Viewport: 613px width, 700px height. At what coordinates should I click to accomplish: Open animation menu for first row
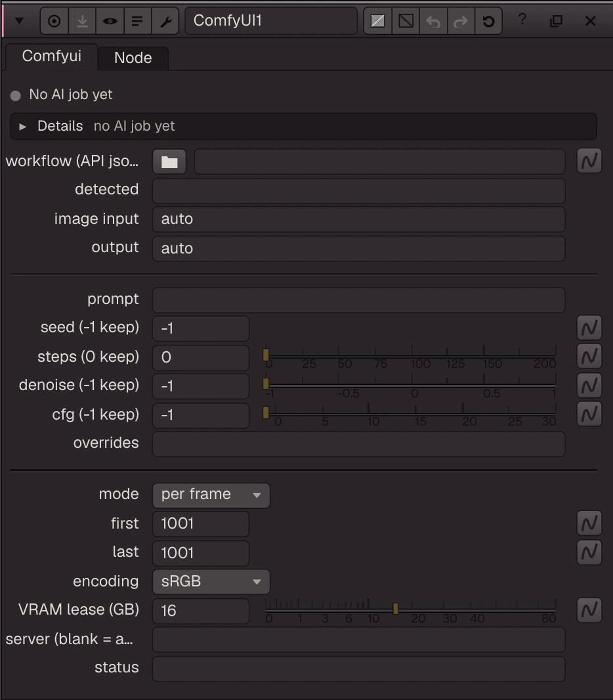(x=589, y=523)
